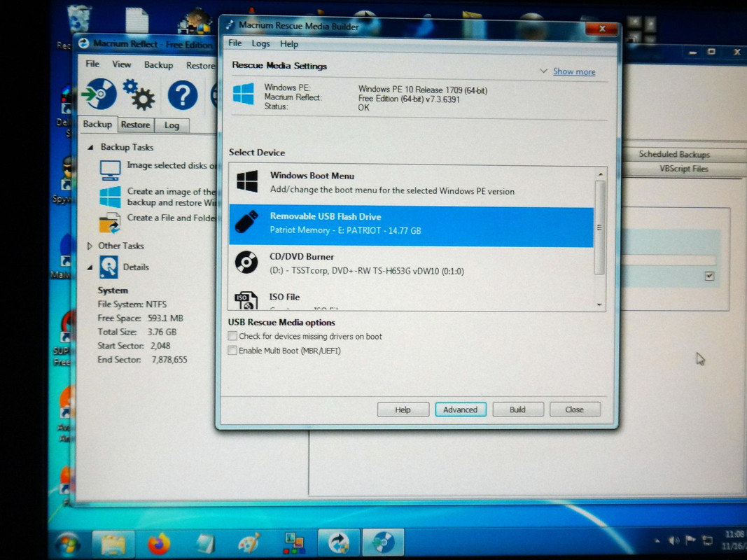The width and height of the screenshot is (747, 560).
Task: Open Help menu in Rescue Media Builder
Action: (288, 44)
